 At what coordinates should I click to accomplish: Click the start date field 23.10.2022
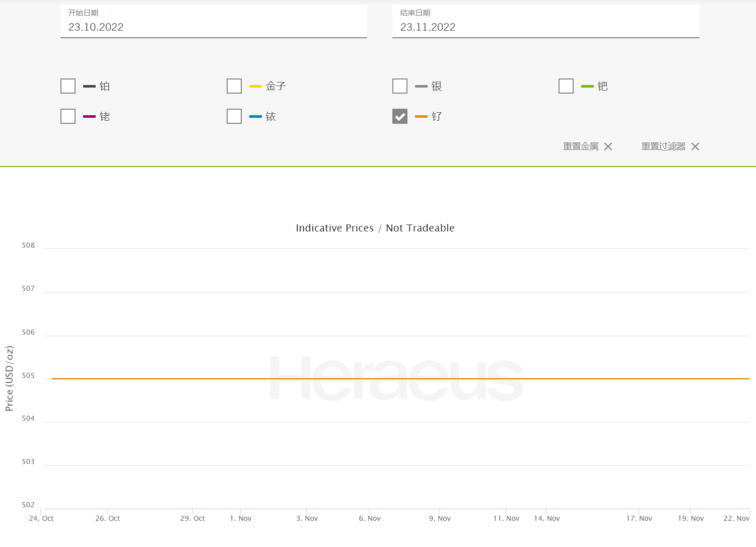click(214, 21)
